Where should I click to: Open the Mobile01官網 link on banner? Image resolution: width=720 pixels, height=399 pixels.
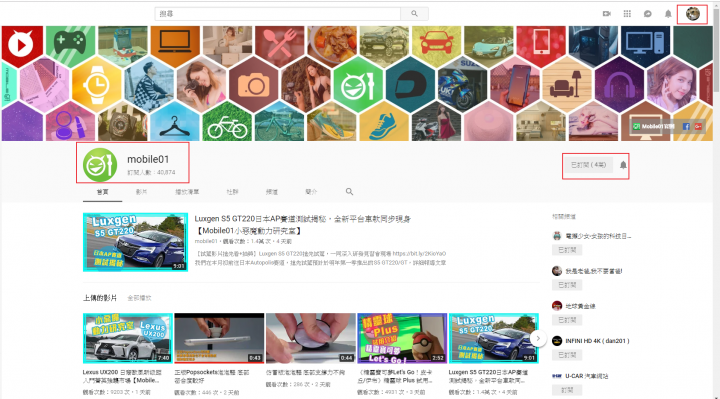[654, 126]
